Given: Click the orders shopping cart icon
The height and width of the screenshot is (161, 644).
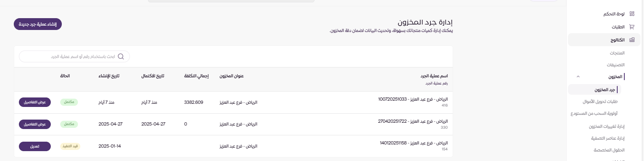Looking at the screenshot, I should tap(632, 27).
